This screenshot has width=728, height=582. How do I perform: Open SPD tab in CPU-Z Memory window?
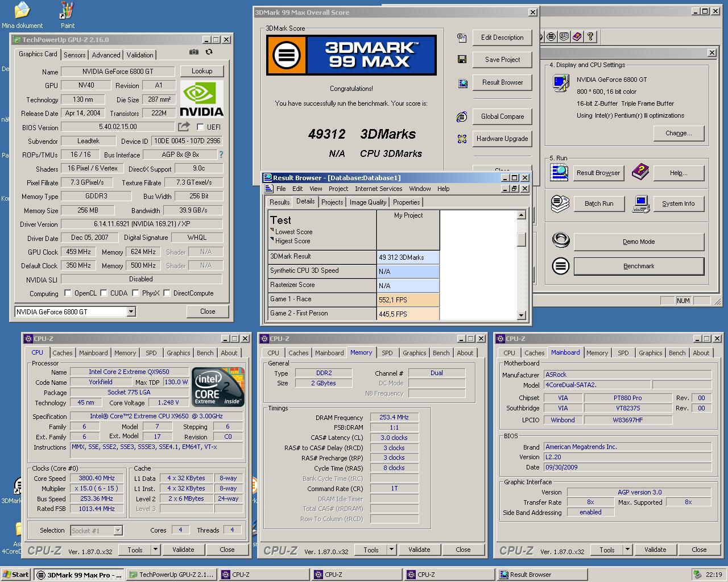tap(387, 353)
